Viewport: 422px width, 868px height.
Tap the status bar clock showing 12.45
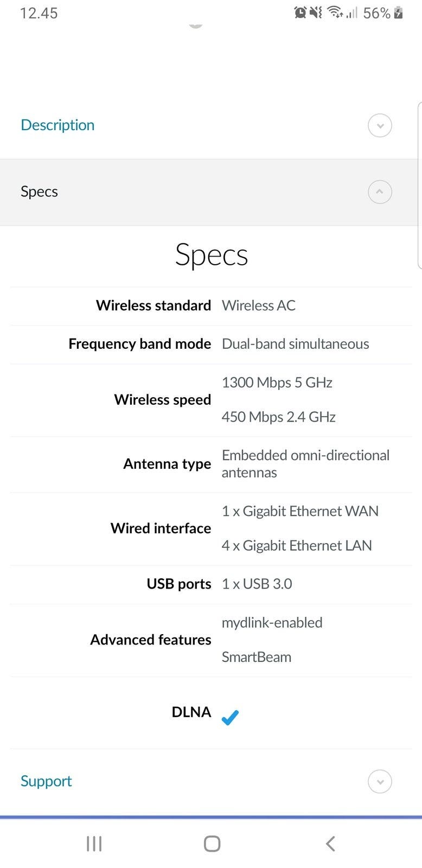tap(39, 13)
